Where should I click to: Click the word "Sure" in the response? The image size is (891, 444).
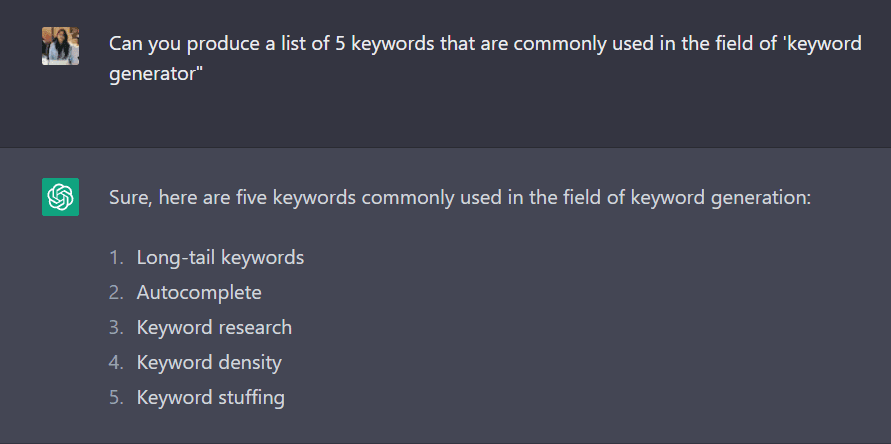click(128, 196)
